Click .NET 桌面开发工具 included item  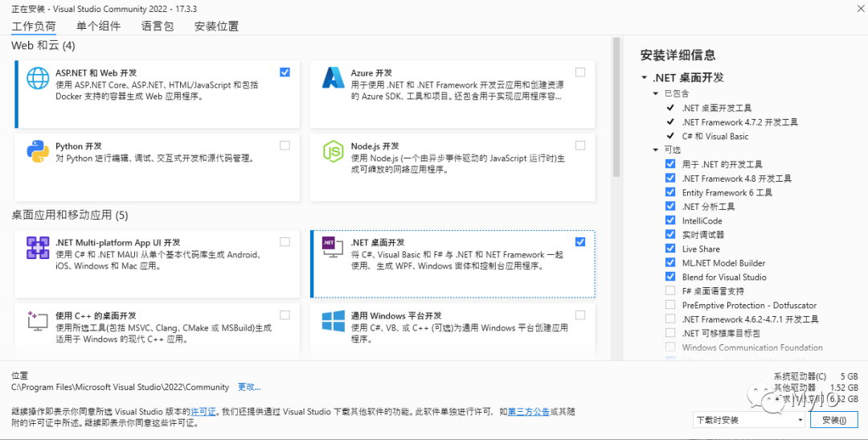point(717,108)
